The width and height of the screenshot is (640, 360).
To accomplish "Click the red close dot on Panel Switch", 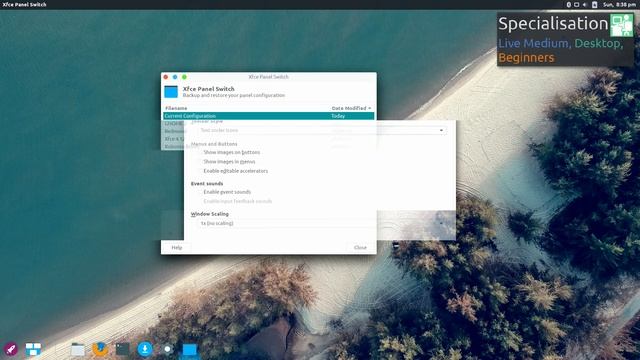I will click(166, 77).
